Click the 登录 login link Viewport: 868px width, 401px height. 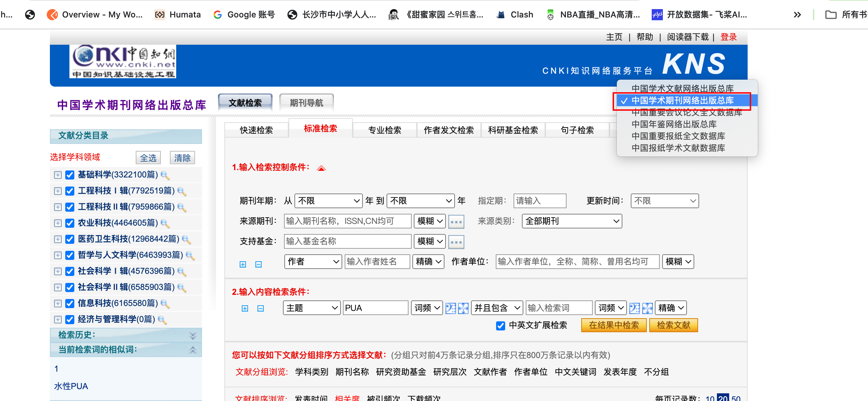pos(728,37)
